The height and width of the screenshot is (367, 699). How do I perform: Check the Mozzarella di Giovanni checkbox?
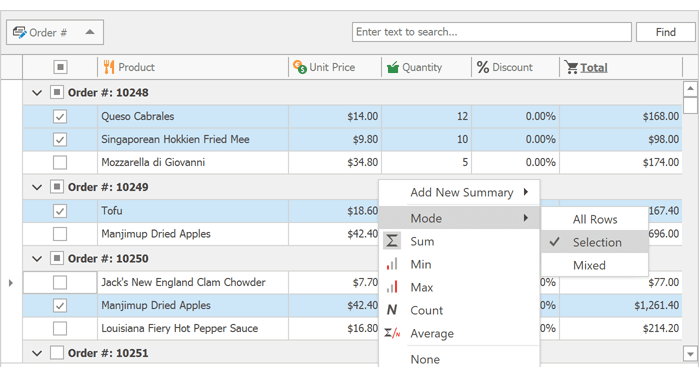[60, 162]
